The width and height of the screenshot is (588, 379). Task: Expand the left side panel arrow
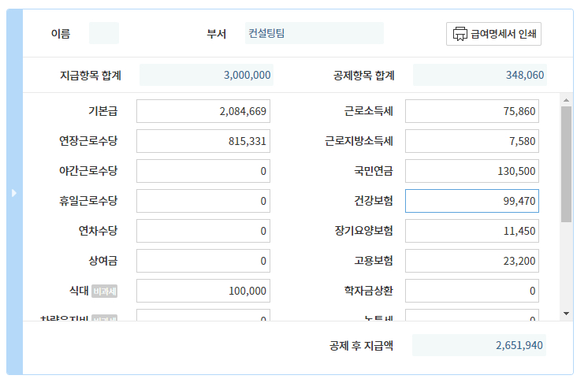point(14,192)
